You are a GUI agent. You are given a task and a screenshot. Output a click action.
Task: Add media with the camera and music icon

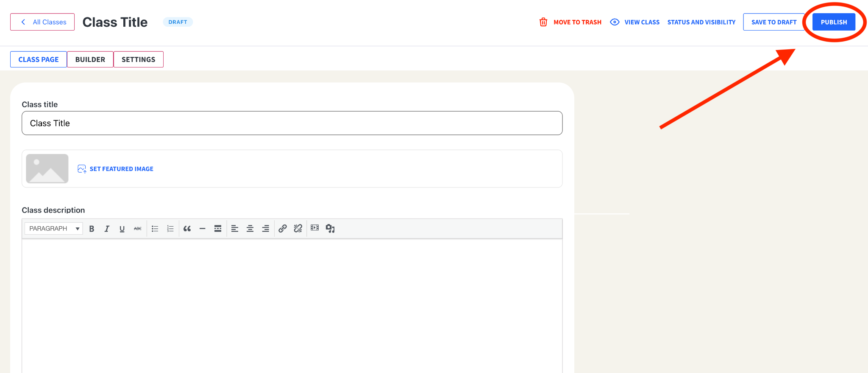(x=330, y=229)
